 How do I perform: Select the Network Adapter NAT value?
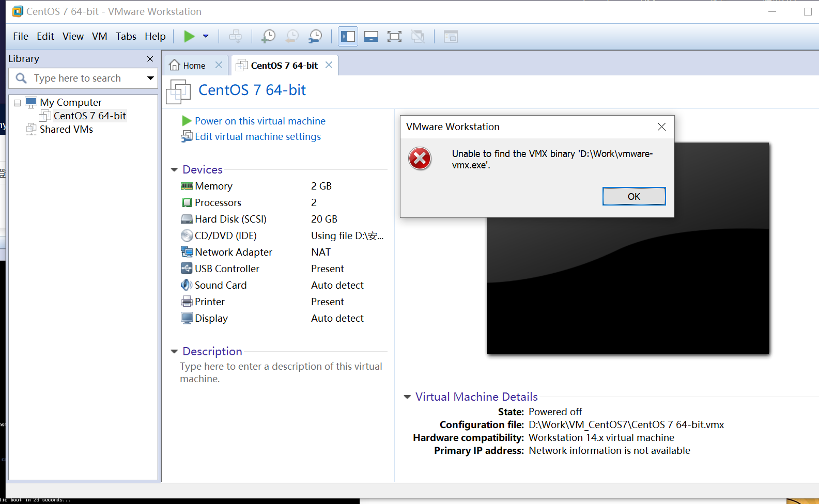(x=321, y=252)
